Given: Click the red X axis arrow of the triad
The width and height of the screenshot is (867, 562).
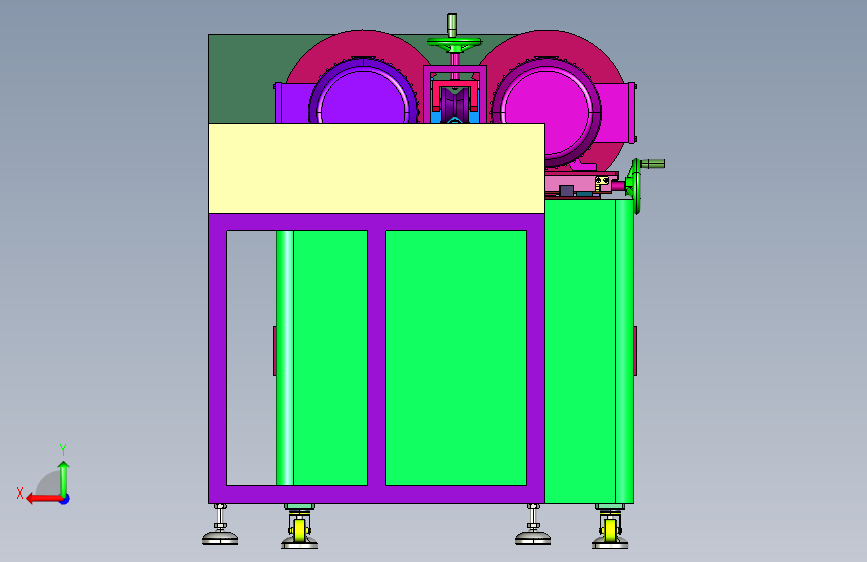Looking at the screenshot, I should click(x=43, y=499).
